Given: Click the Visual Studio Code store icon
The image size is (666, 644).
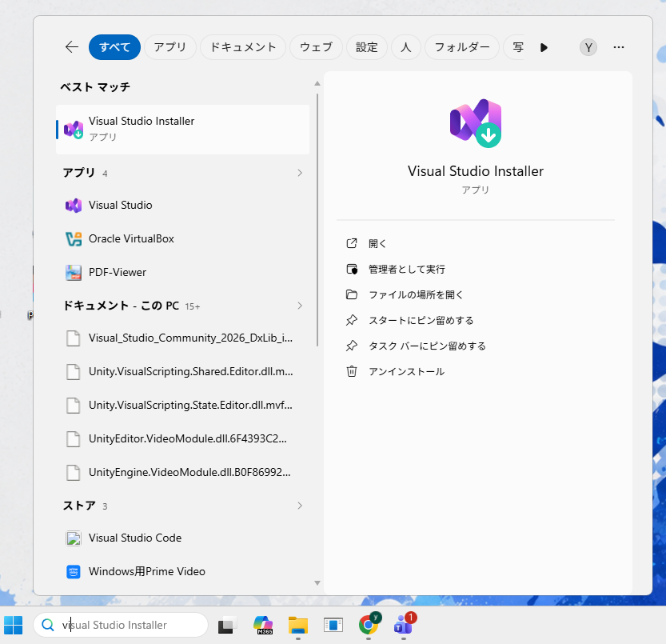Looking at the screenshot, I should click(74, 538).
